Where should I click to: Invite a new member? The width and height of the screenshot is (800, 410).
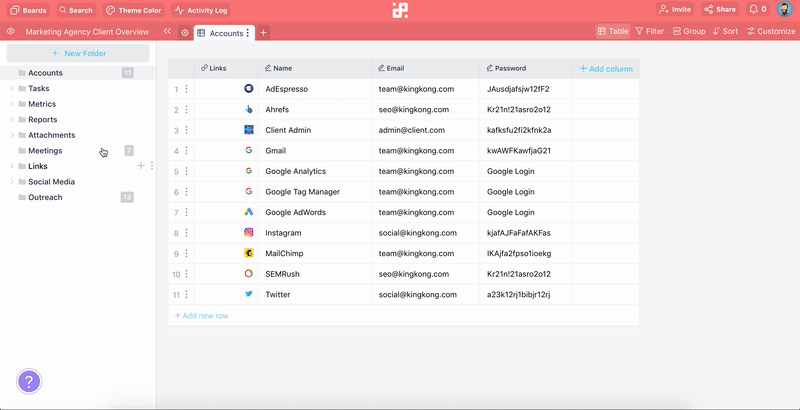pyautogui.click(x=675, y=9)
